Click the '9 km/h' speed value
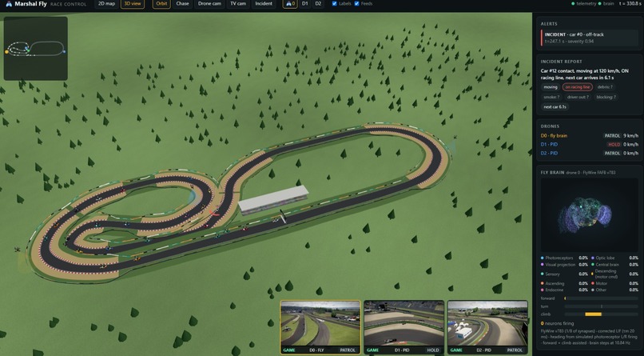The height and width of the screenshot is (356, 644). [x=630, y=136]
